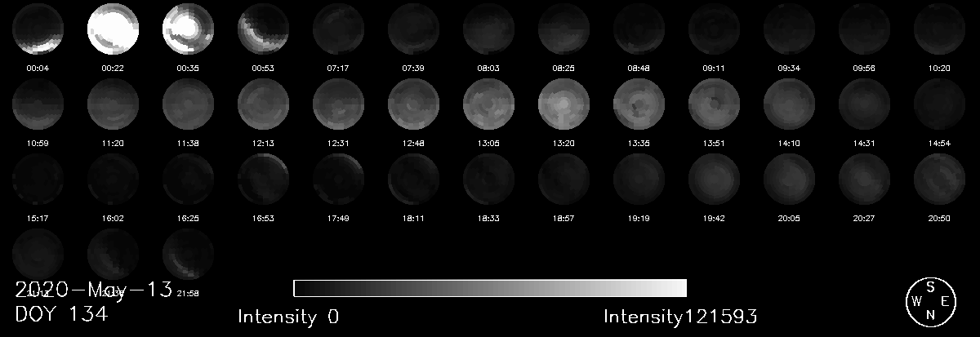
Task: Click the DOY 134 label
Action: click(x=61, y=314)
